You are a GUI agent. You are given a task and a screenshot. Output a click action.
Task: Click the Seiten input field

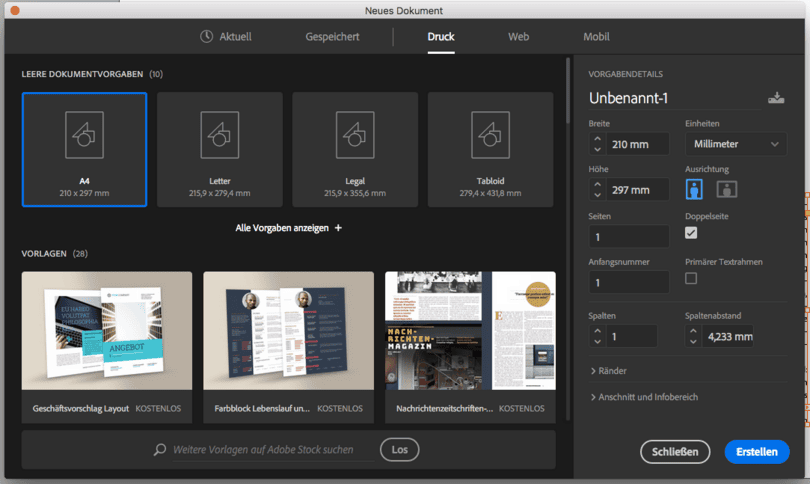coord(629,237)
